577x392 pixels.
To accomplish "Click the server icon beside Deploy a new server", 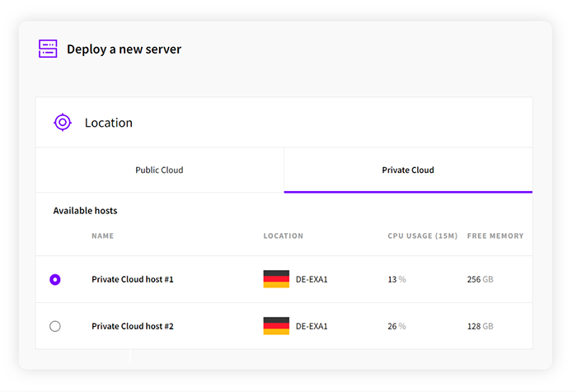I will (x=48, y=49).
